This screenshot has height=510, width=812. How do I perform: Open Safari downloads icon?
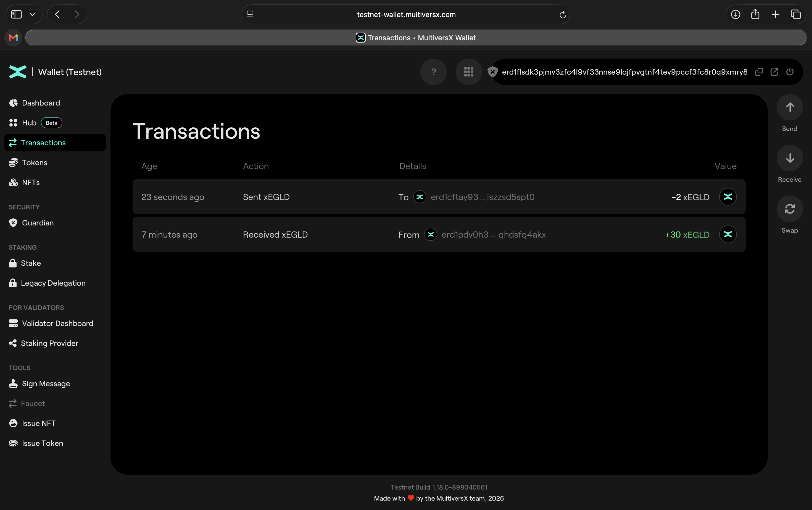point(735,14)
